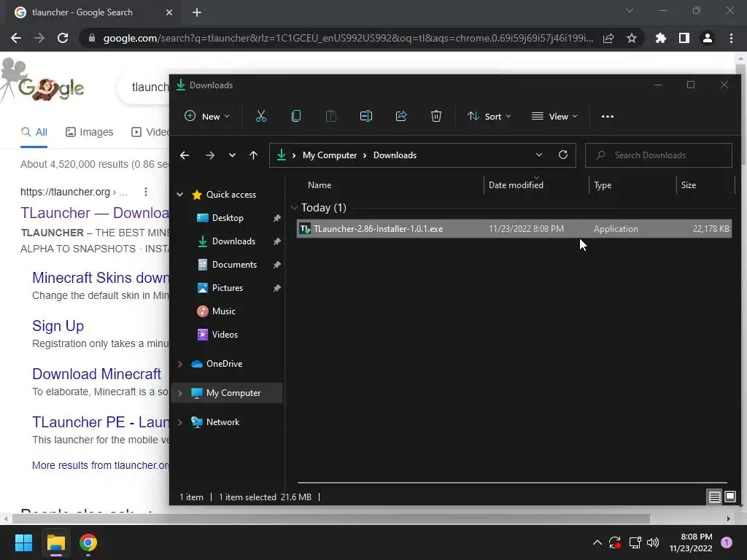747x560 pixels.
Task: Open Windows Start menu
Action: pyautogui.click(x=23, y=542)
